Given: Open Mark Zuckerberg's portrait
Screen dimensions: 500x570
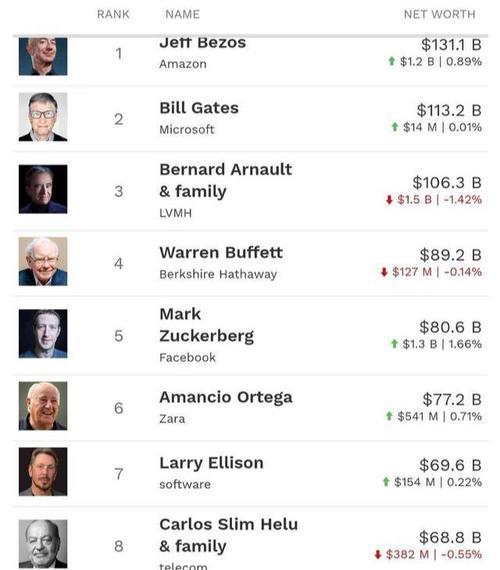Looking at the screenshot, I should pos(43,334).
